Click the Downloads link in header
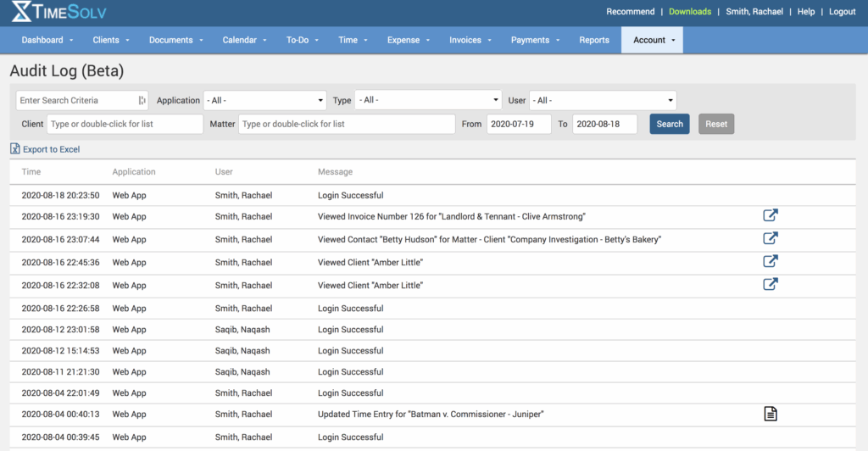The image size is (868, 451). [x=689, y=12]
